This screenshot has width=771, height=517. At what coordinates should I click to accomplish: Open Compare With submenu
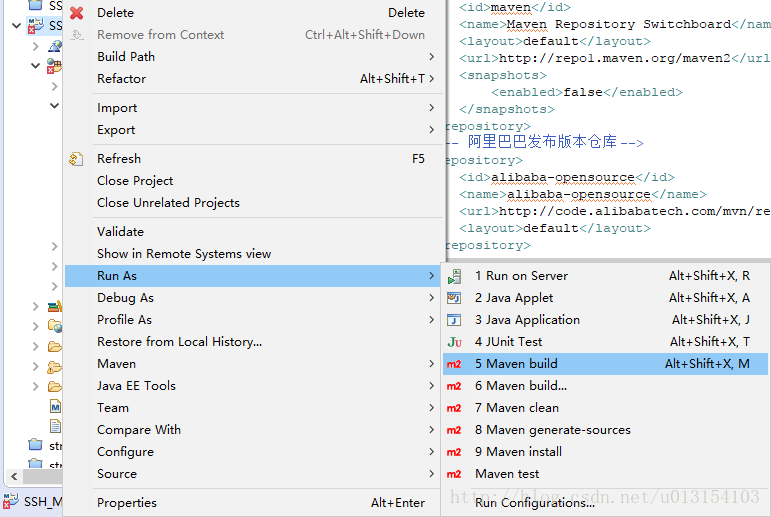(254, 430)
